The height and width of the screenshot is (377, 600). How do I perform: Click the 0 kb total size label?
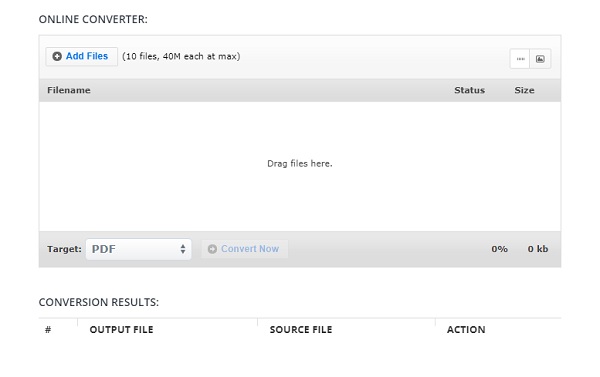[x=538, y=249]
